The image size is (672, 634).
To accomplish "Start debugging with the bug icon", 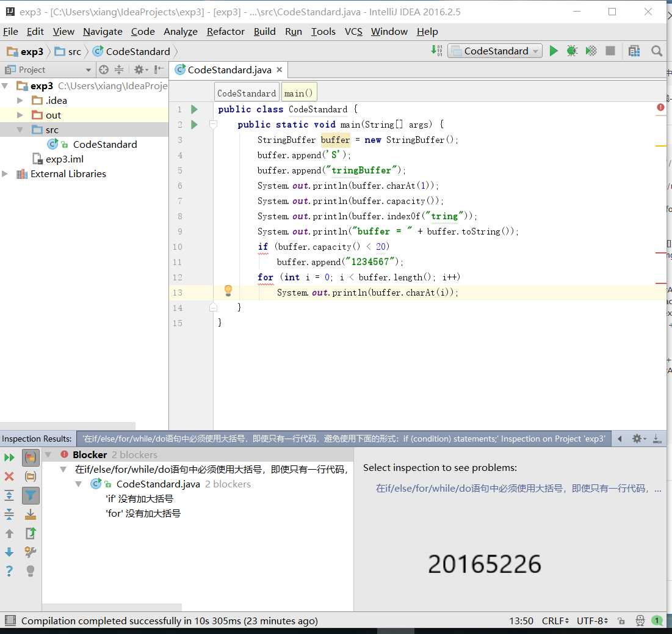I will coord(572,51).
